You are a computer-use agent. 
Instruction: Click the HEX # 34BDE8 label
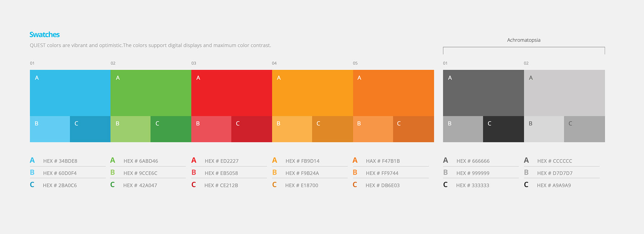click(x=60, y=161)
